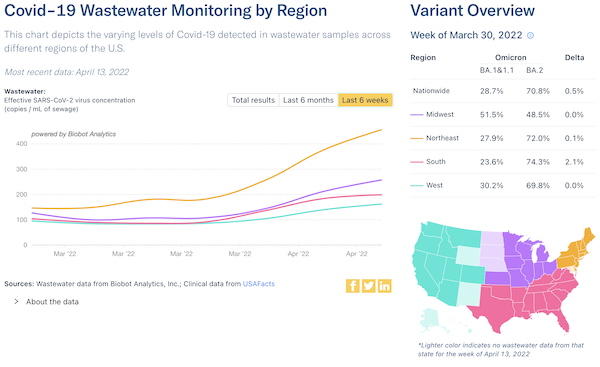The width and height of the screenshot is (600, 367).
Task: Select the Total results range
Action: pyautogui.click(x=253, y=100)
